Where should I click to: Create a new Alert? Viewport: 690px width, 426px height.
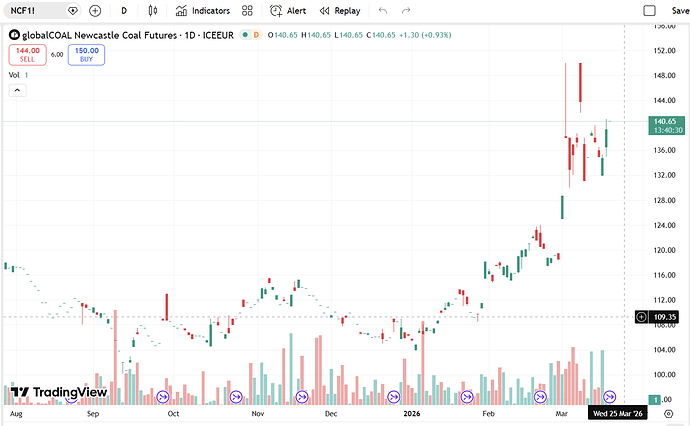(x=288, y=11)
